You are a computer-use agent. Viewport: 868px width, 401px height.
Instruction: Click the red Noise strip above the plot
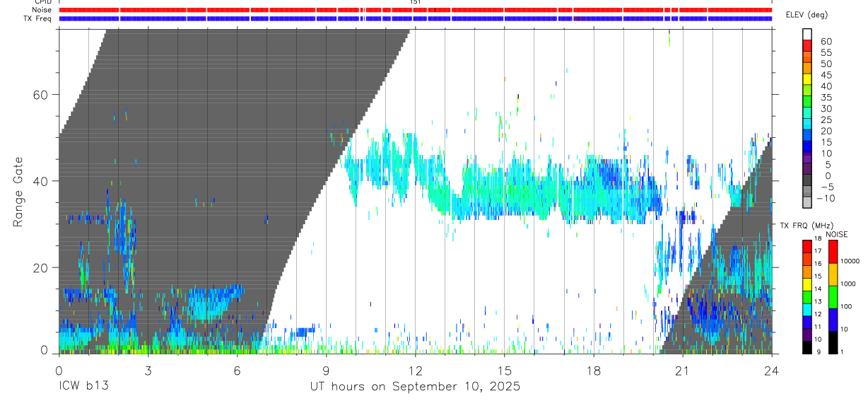click(x=415, y=10)
